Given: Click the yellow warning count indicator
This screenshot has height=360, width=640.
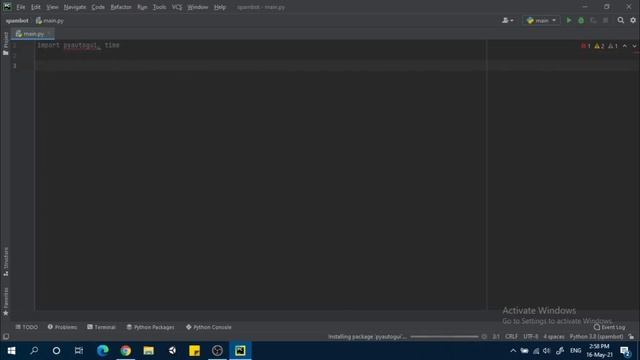Looking at the screenshot, I should point(599,46).
